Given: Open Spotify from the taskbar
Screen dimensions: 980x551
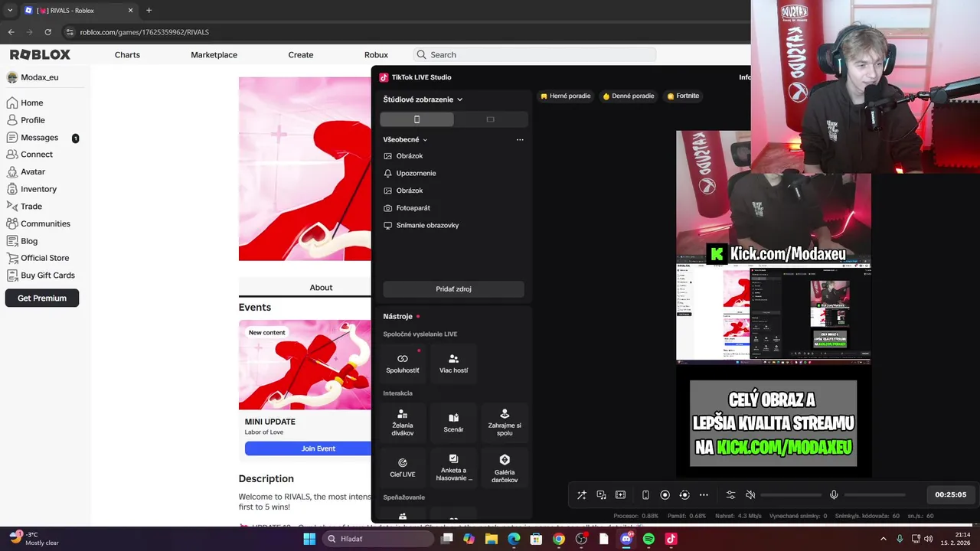Looking at the screenshot, I should pos(648,539).
